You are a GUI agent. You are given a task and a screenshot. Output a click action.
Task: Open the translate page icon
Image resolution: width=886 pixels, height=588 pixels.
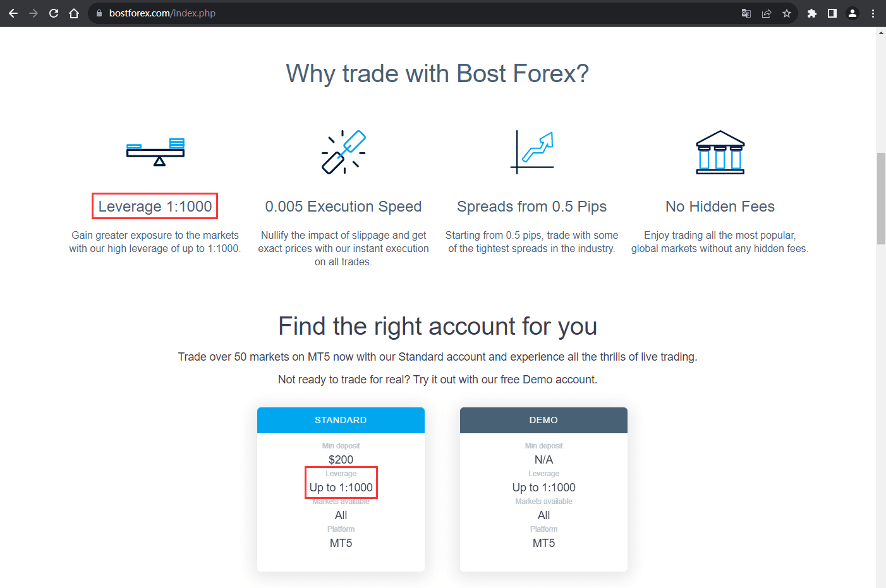[746, 13]
